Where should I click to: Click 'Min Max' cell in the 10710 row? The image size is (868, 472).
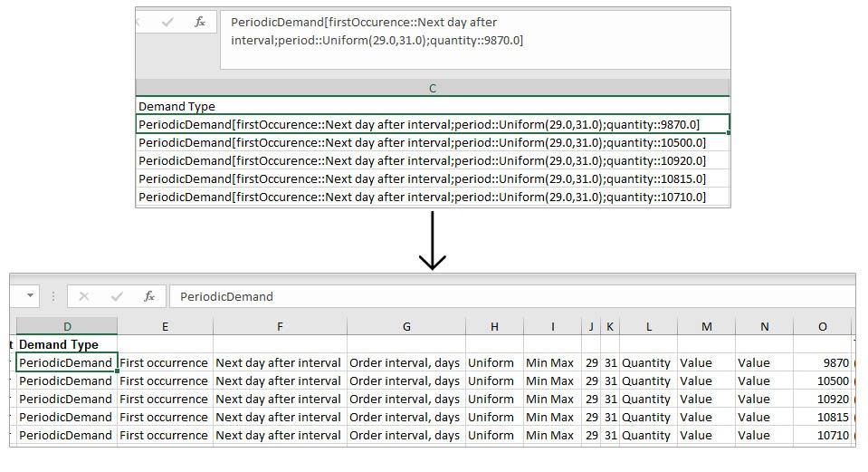552,436
